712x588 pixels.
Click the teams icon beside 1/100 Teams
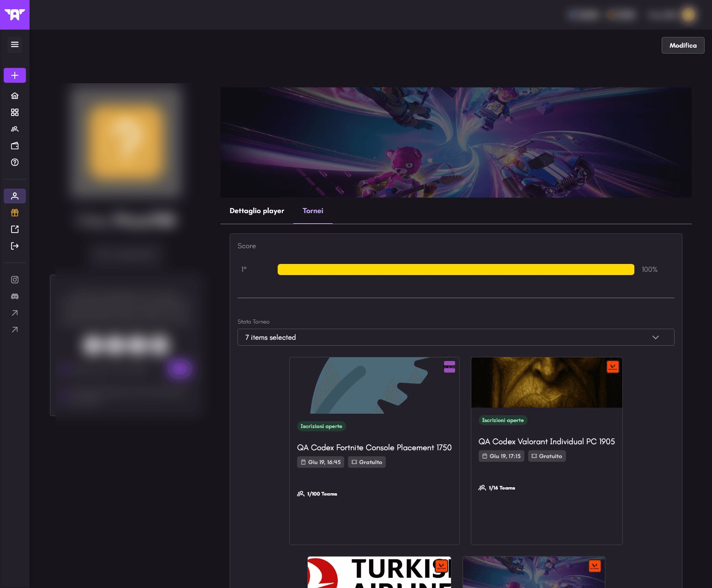(x=301, y=494)
